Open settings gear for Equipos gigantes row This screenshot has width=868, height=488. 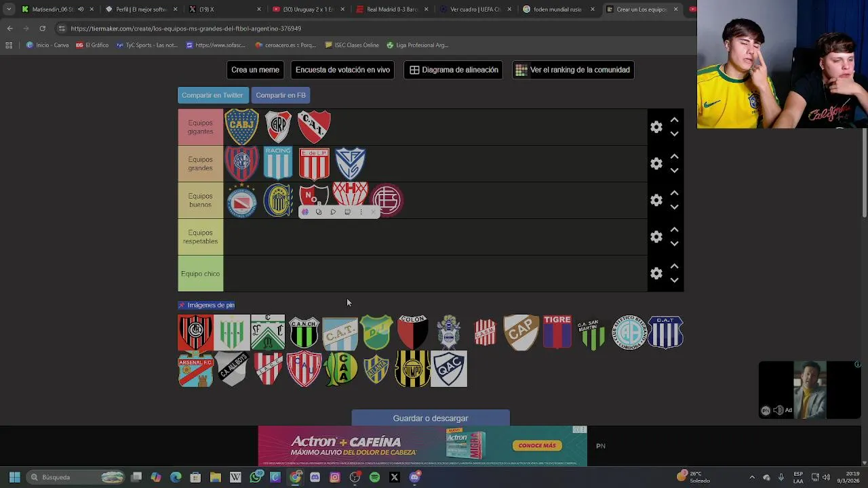point(656,127)
